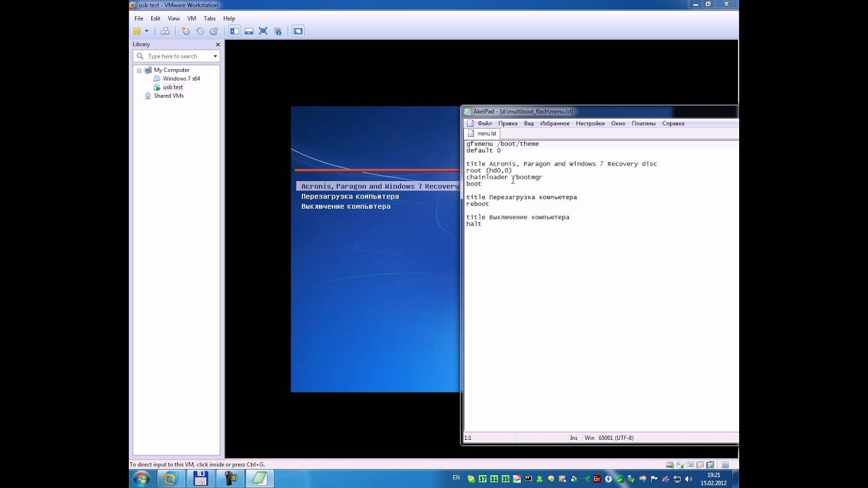Open the VMware Help menu

(x=229, y=18)
